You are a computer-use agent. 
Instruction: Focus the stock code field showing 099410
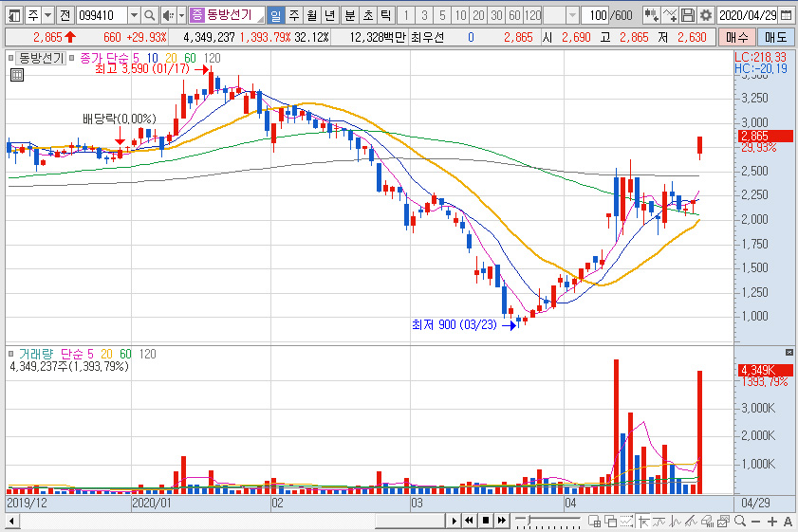(102, 15)
